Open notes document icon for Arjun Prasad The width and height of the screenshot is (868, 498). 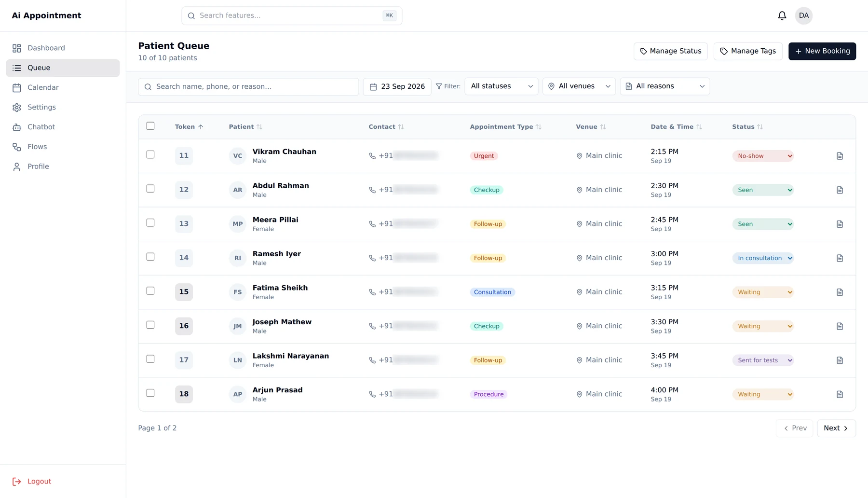coord(840,394)
